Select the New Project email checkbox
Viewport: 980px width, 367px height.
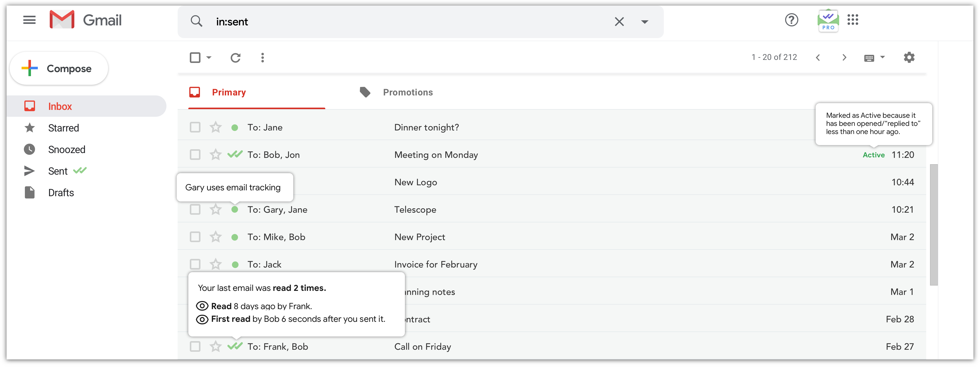[x=195, y=237]
